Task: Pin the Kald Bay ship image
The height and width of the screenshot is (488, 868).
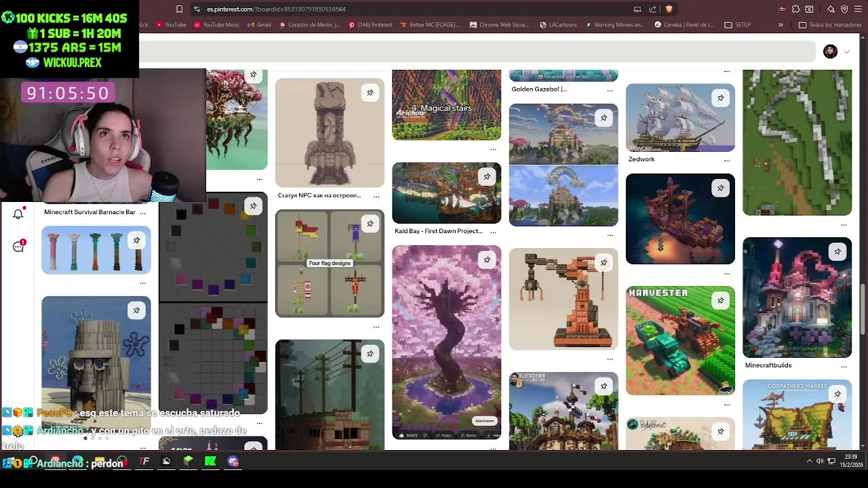Action: [487, 177]
